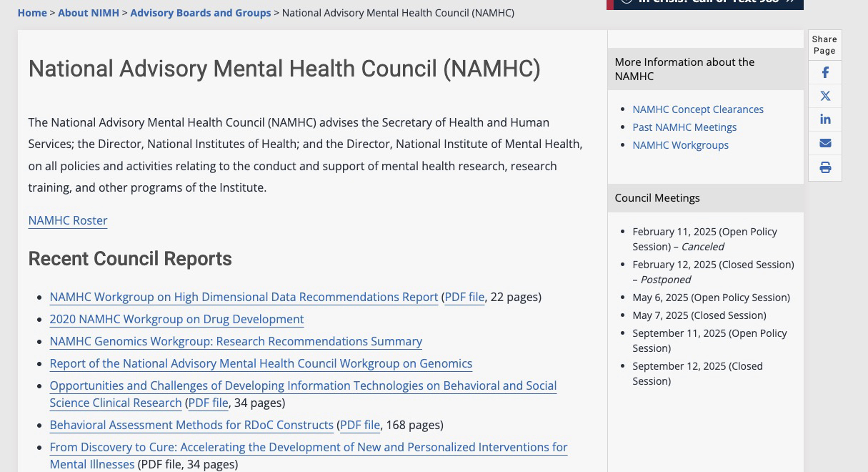Open 2020 NAMHC Workgroup on Drug Development

176,319
